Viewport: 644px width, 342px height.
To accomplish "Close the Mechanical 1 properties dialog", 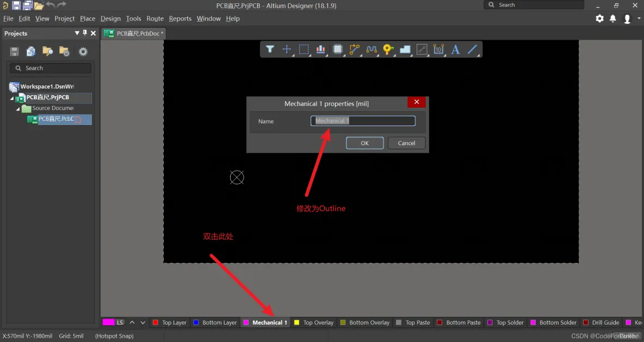I will pyautogui.click(x=417, y=102).
